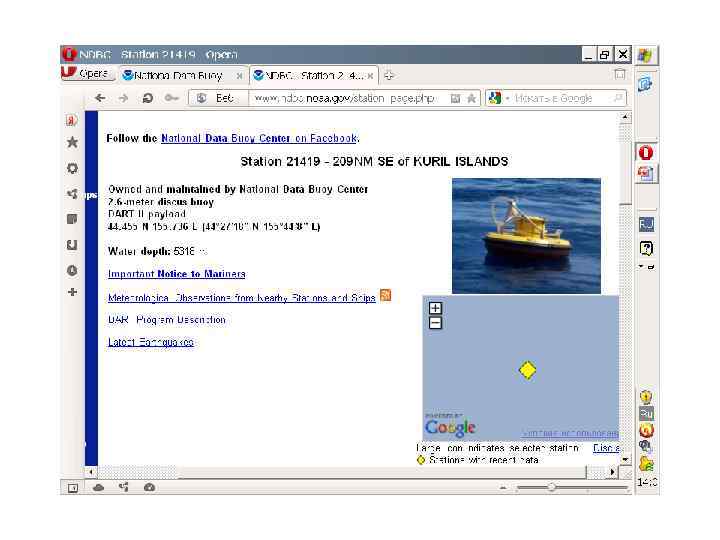This screenshot has height=540, width=720.
Task: Zoom out on the map
Action: [x=435, y=323]
